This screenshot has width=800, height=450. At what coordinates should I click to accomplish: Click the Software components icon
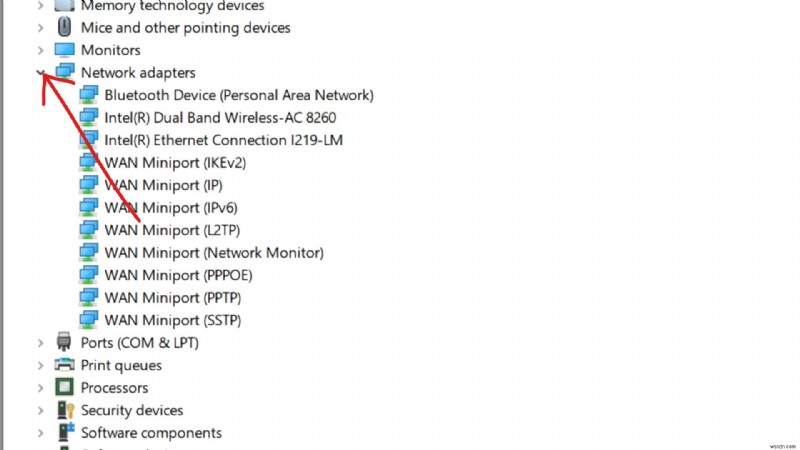tap(65, 433)
